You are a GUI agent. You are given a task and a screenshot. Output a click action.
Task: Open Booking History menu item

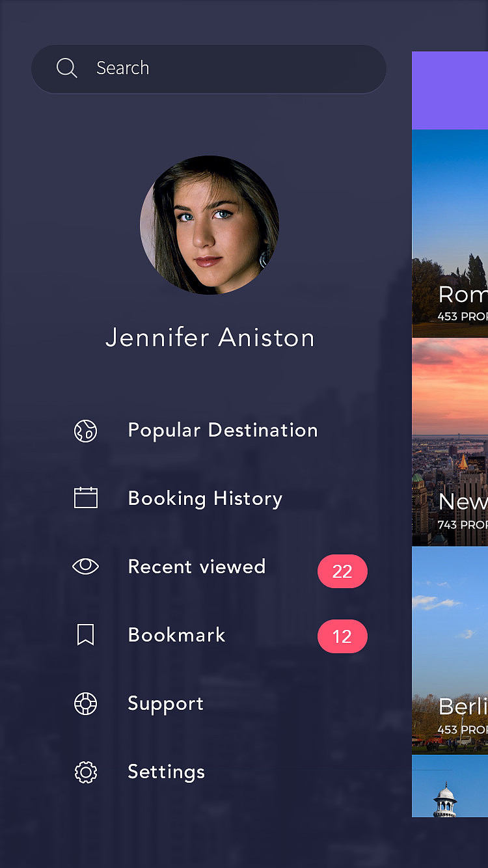[x=205, y=498]
